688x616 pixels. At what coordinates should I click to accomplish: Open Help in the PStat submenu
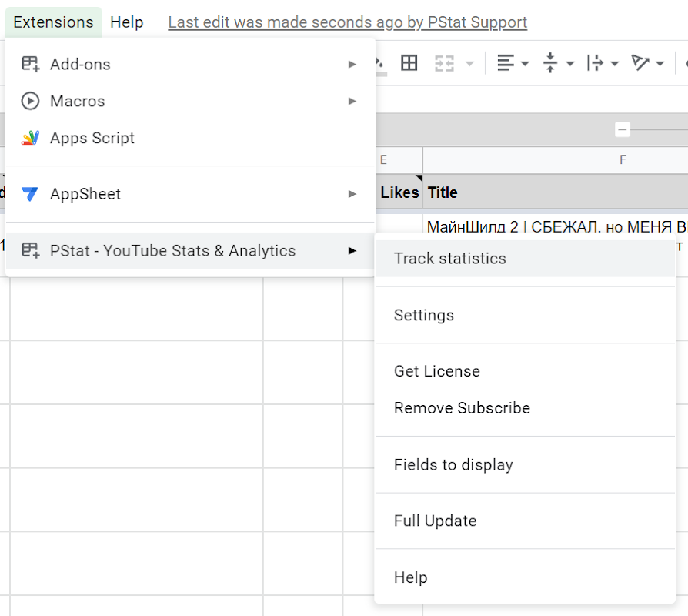click(x=525, y=577)
